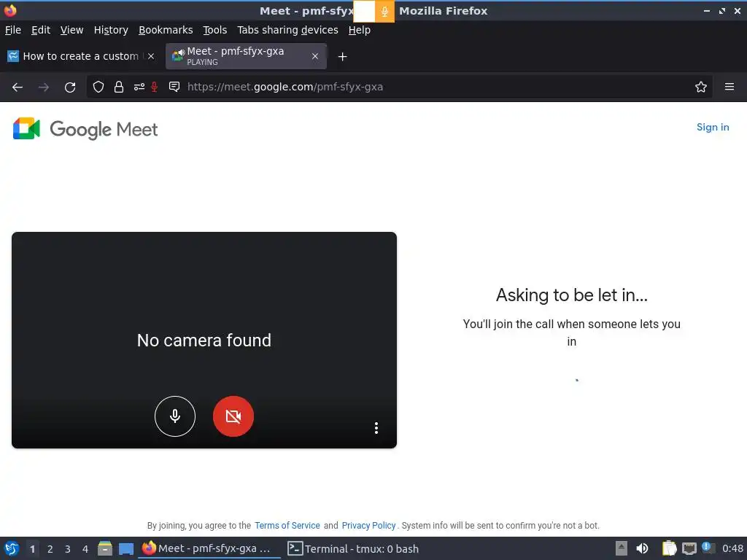Open the File menu

tap(13, 30)
